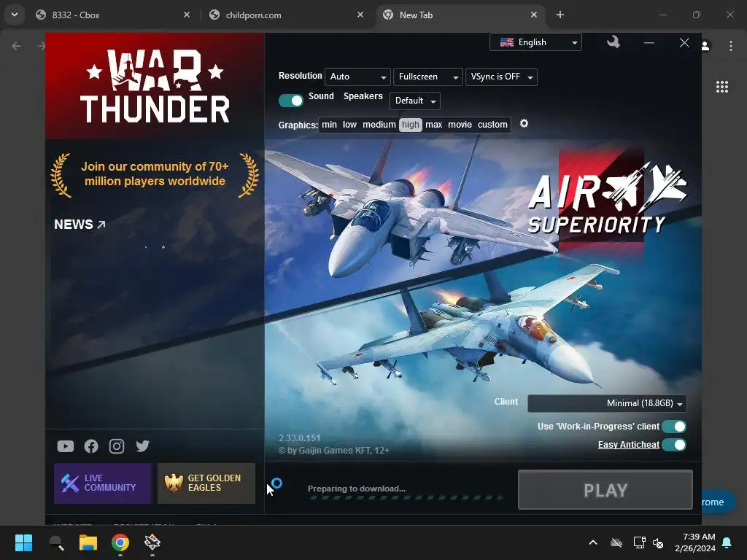This screenshot has height=560, width=747.
Task: Open the VSync is OFF dropdown
Action: (501, 77)
